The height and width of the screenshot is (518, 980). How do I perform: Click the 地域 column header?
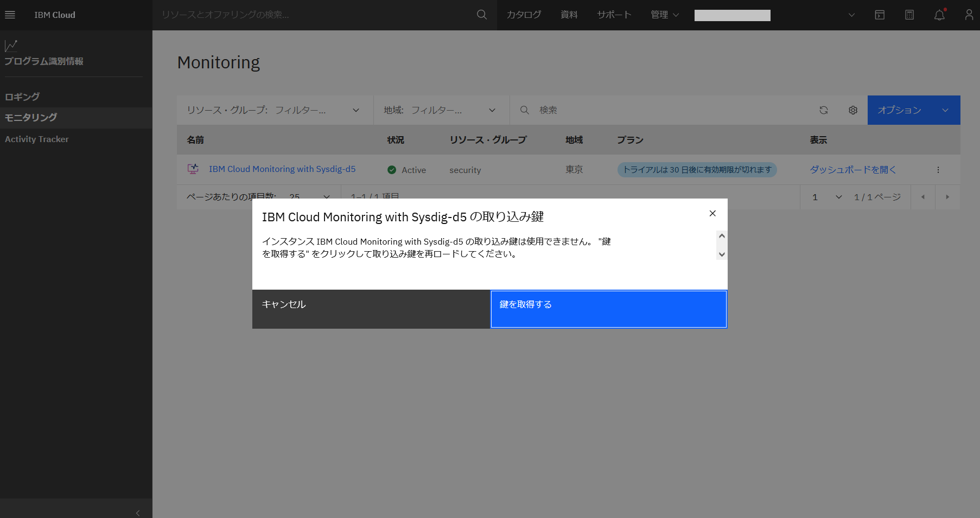click(574, 140)
